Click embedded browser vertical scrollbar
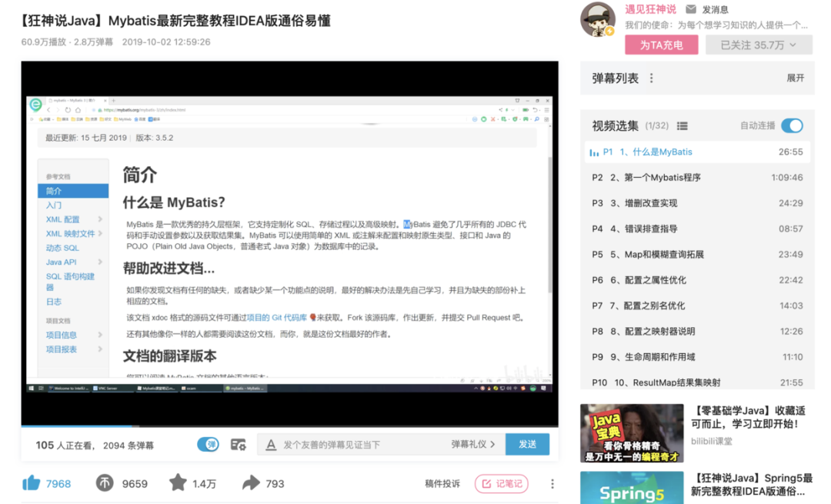This screenshot has width=831, height=504. pos(549,225)
